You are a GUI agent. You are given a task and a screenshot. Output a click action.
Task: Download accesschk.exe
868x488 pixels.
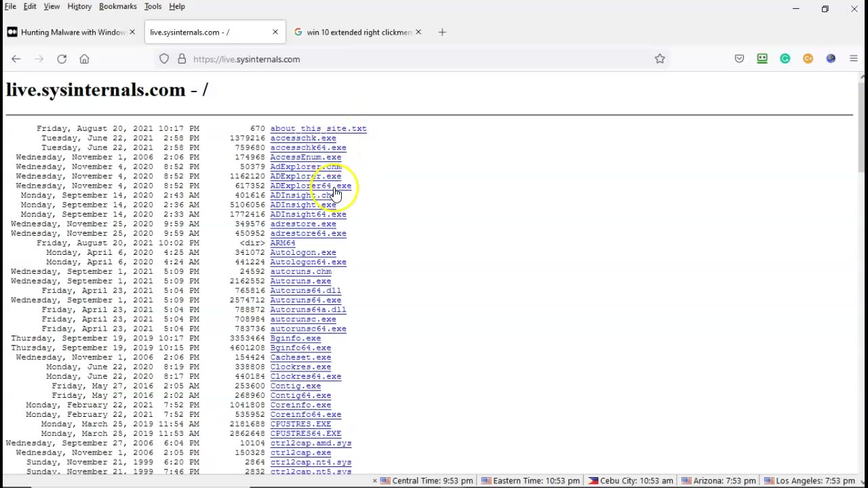point(303,138)
